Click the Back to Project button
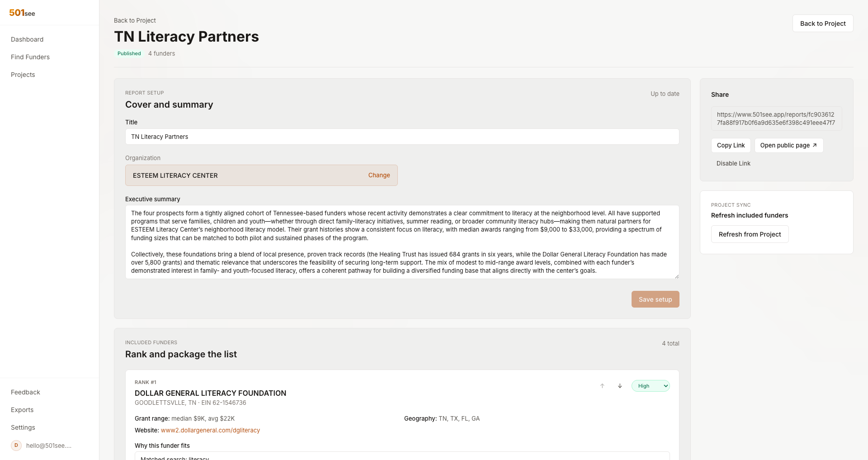This screenshot has width=868, height=460. click(823, 24)
